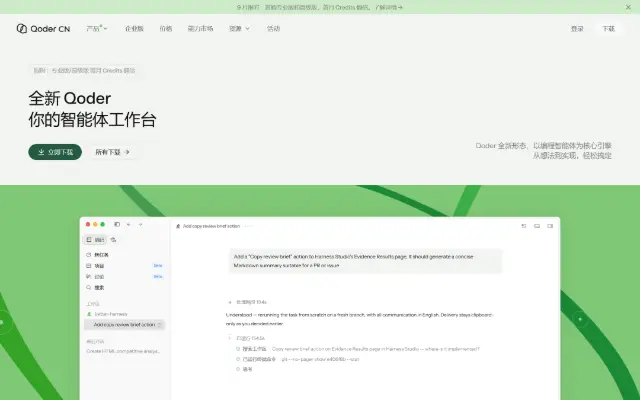Click the download arrow icon in 立即下载
This screenshot has width=640, height=400.
(41, 152)
